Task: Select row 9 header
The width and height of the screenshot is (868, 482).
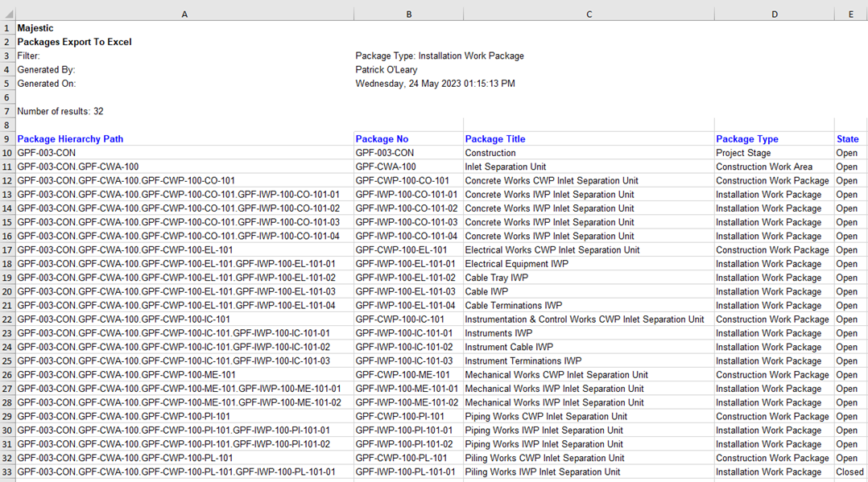Action: [7, 139]
